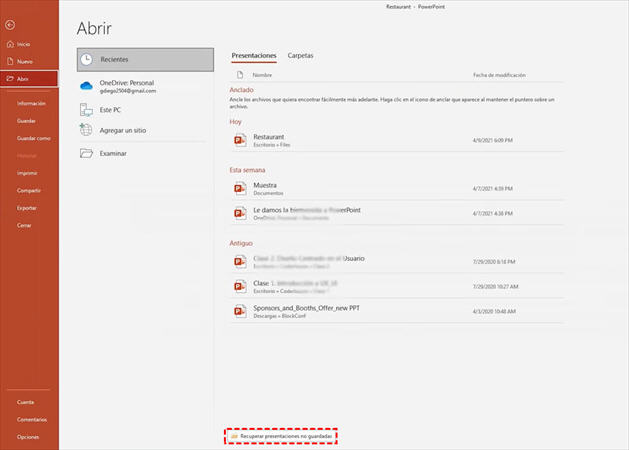Select OneDrive: Personal location

(145, 86)
